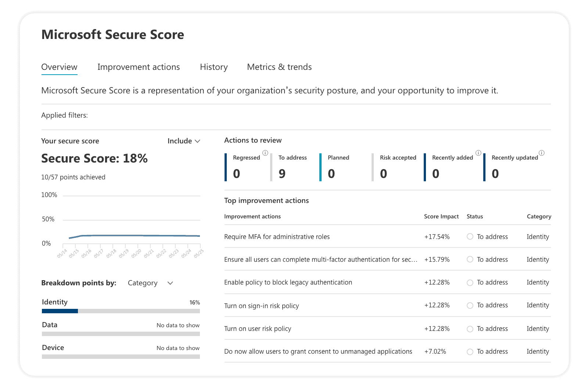
Task: Open "Enable policy to block legacy authentication" action
Action: coord(288,282)
